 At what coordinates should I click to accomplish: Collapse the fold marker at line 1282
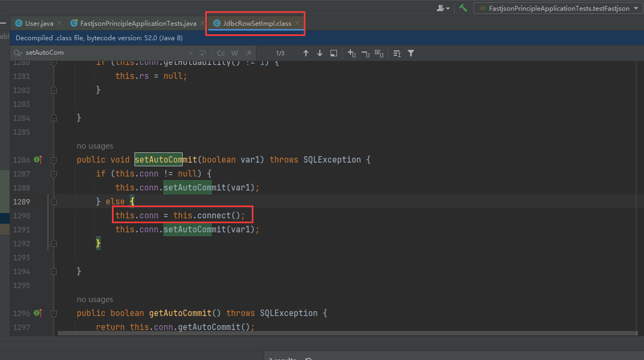click(x=54, y=90)
